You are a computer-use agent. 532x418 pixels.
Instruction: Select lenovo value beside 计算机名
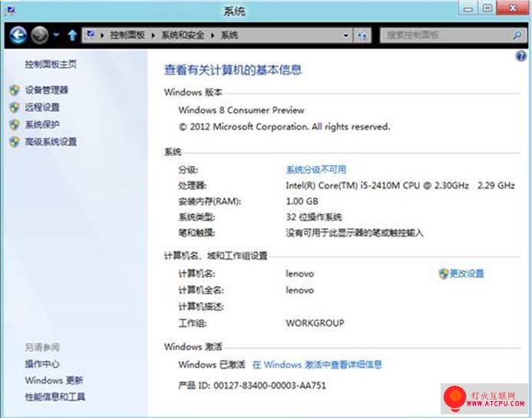(x=300, y=274)
